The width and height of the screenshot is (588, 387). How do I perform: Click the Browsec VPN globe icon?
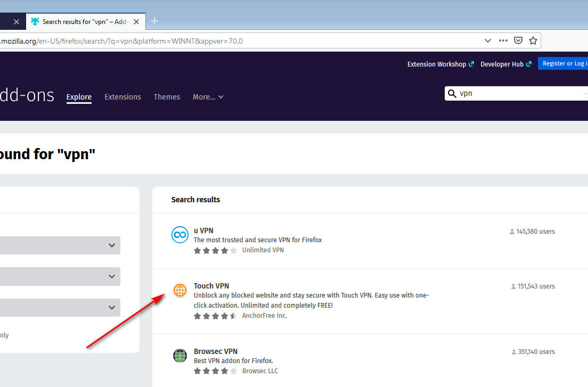pyautogui.click(x=180, y=356)
